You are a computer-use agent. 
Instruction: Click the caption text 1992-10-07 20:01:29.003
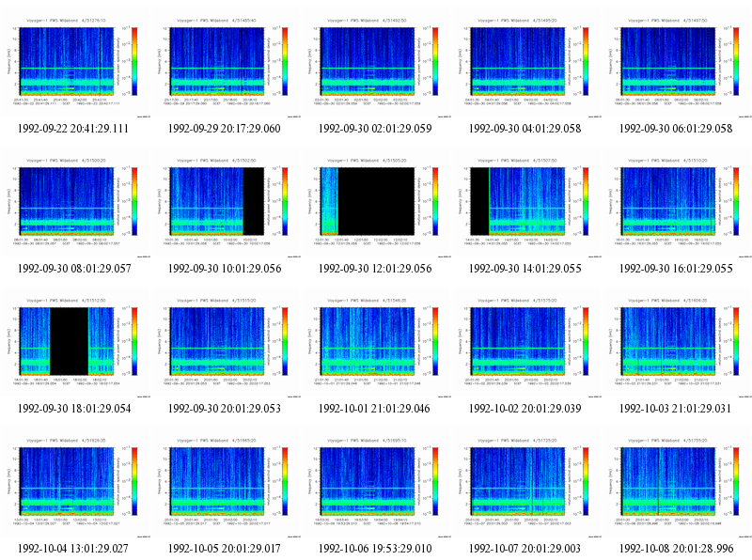coord(525,549)
